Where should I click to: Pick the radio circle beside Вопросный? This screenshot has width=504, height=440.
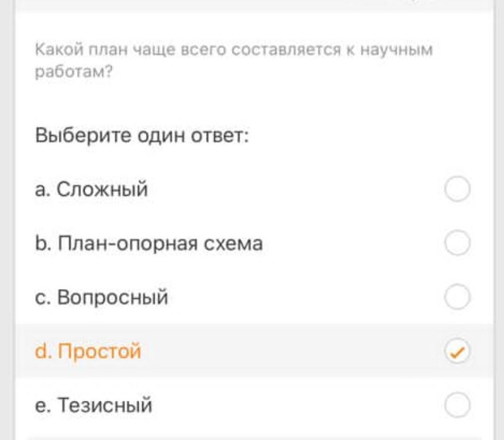tap(457, 297)
